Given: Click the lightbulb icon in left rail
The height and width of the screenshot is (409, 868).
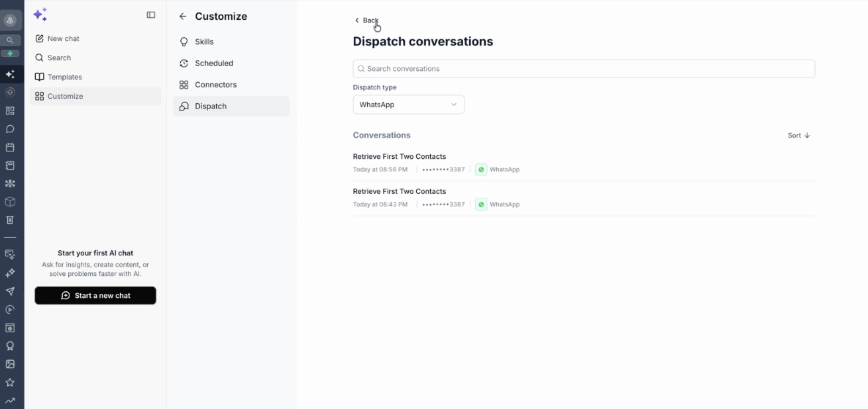Looking at the screenshot, I should [10, 345].
